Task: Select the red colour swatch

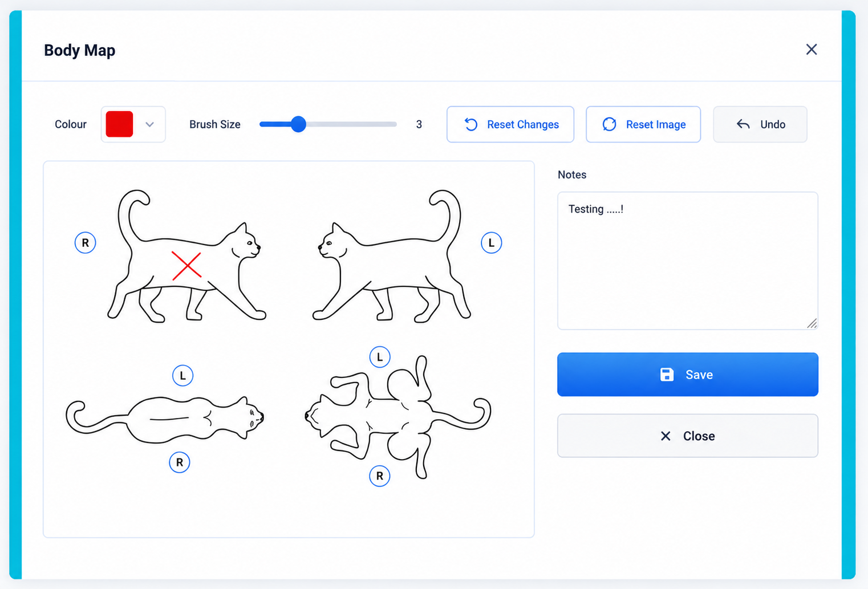Action: point(119,124)
